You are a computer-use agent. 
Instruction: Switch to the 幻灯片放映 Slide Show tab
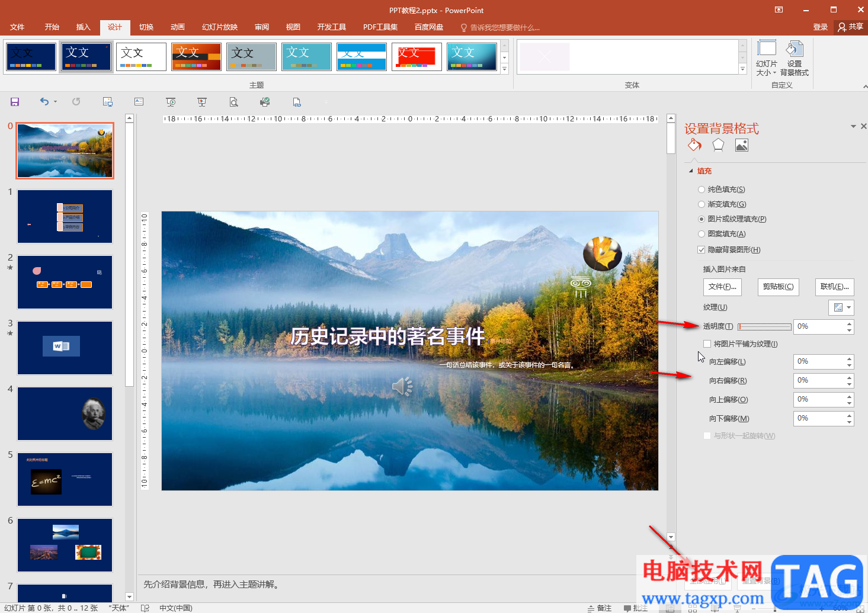(220, 27)
